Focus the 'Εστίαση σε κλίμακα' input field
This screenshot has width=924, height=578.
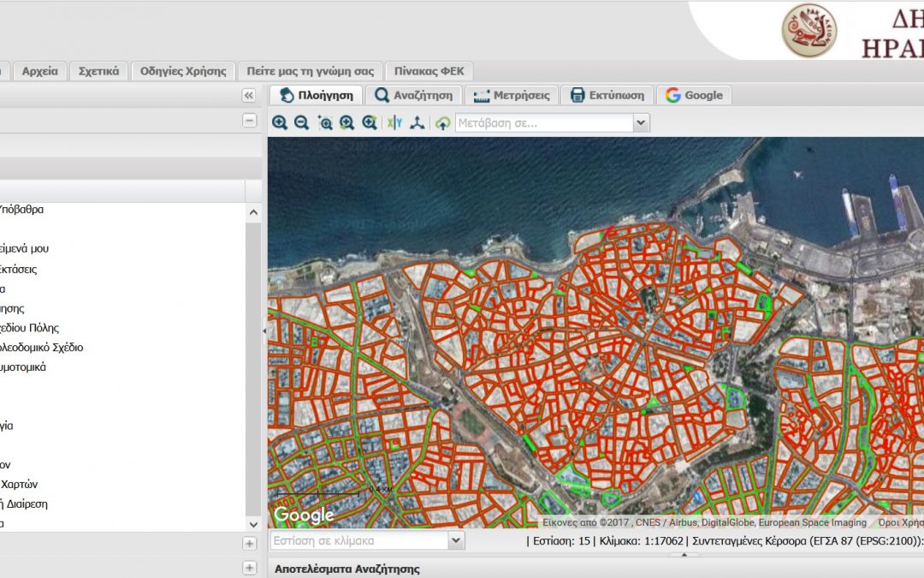tap(358, 540)
